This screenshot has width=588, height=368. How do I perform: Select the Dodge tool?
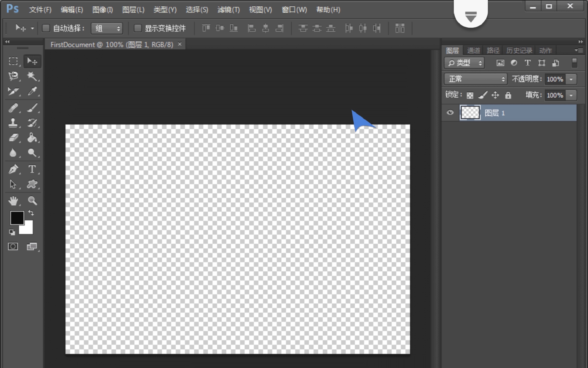click(x=32, y=153)
